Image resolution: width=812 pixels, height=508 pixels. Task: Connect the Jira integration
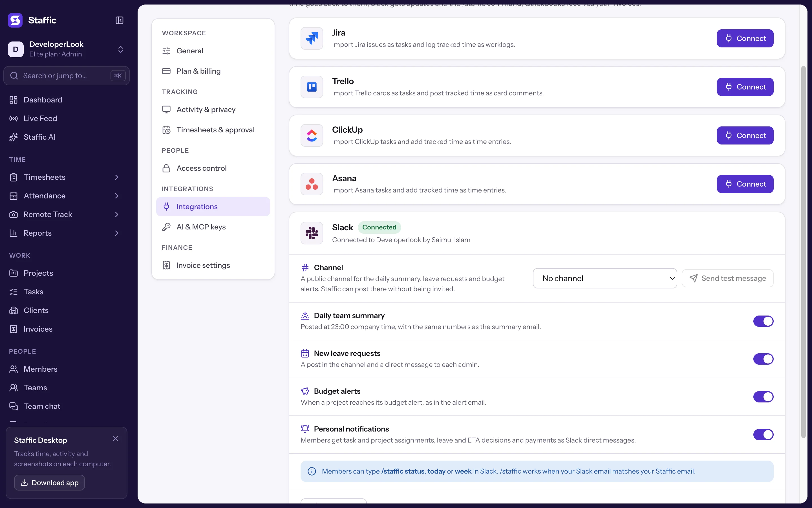coord(745,38)
